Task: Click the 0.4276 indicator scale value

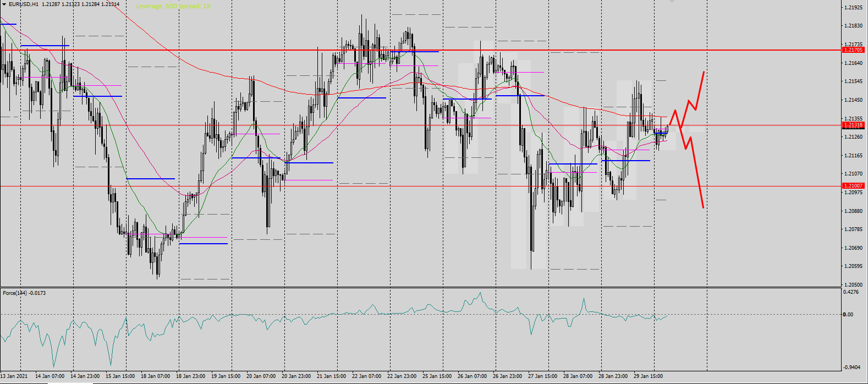Action: pos(851,292)
